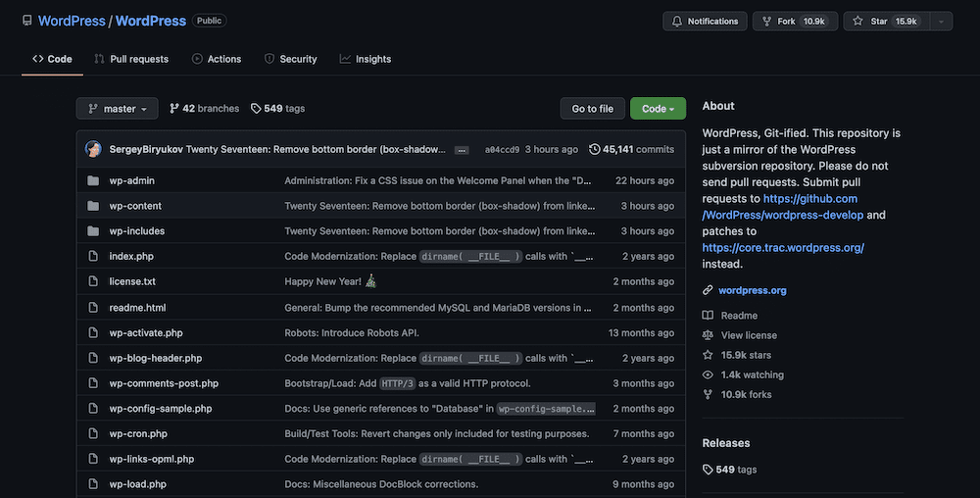
Task: Click the file icon next to license.txt
Action: tap(93, 281)
